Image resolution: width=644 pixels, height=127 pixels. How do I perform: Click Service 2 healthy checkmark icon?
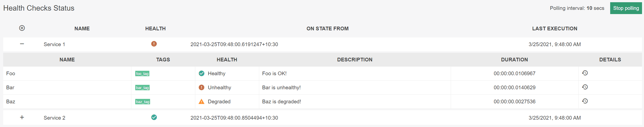tap(154, 117)
